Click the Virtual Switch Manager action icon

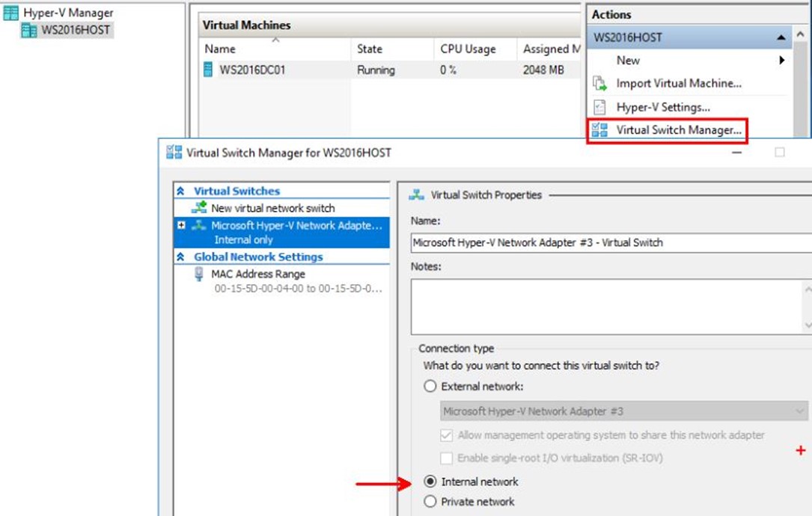pos(599,130)
